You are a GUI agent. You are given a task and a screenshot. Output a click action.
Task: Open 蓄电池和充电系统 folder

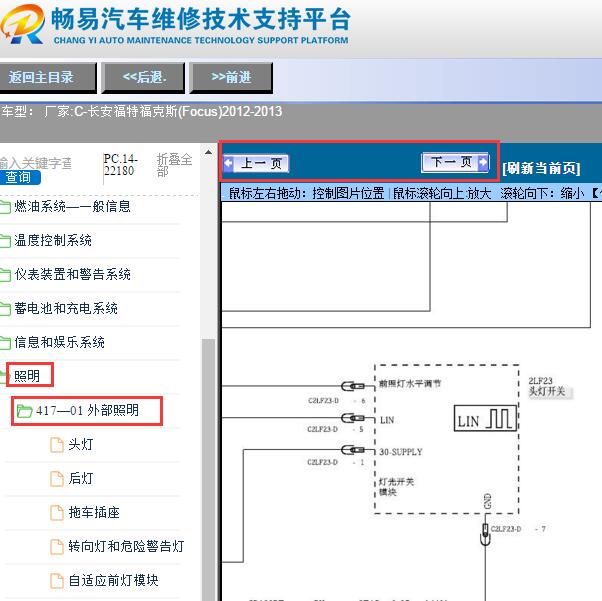click(x=66, y=308)
